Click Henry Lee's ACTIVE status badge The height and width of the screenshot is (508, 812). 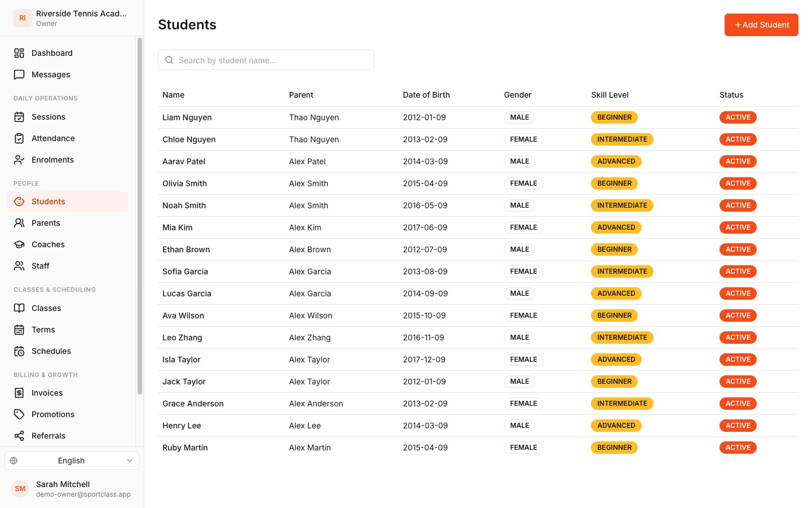(x=738, y=426)
